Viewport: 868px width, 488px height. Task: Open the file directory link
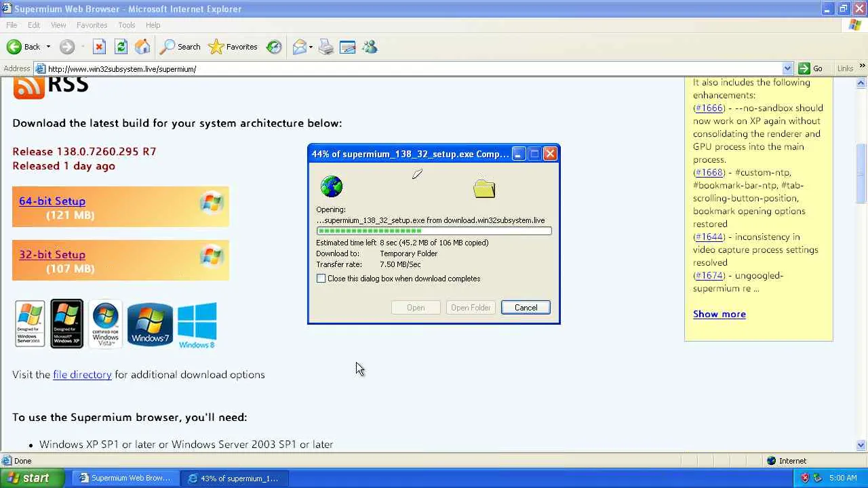pos(82,374)
